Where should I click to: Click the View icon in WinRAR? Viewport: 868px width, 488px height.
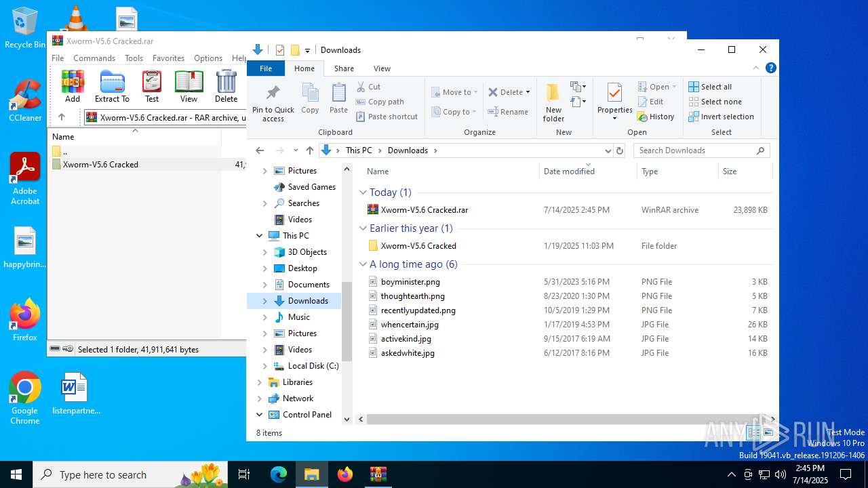click(189, 86)
